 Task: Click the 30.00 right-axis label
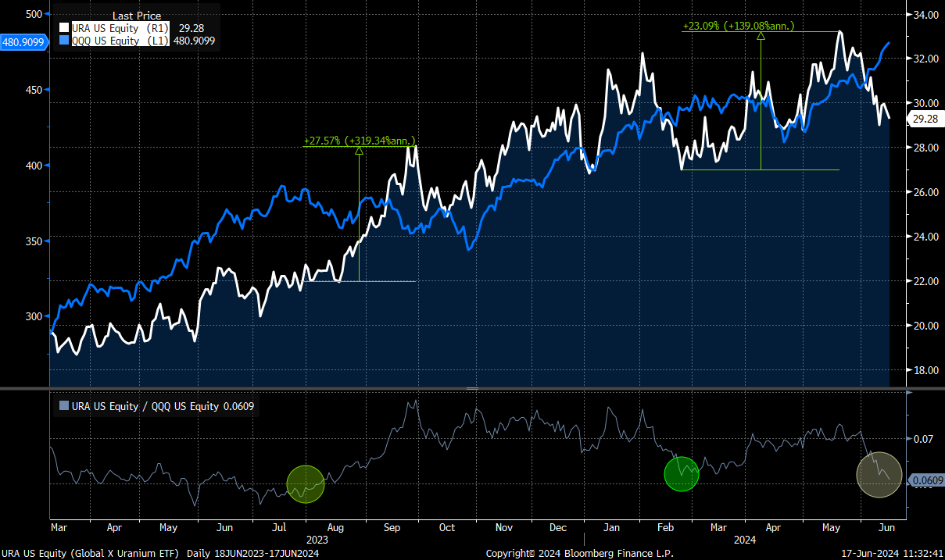click(x=925, y=103)
